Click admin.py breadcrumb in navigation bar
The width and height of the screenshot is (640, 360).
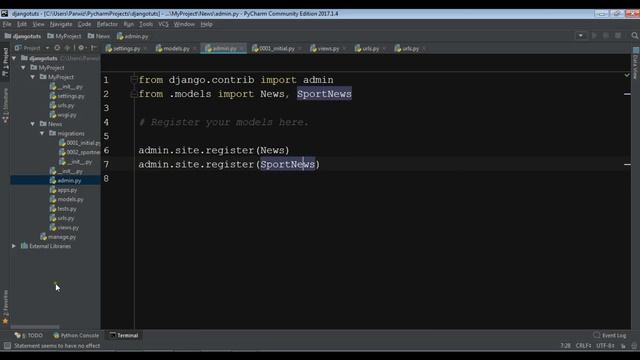tap(133, 36)
